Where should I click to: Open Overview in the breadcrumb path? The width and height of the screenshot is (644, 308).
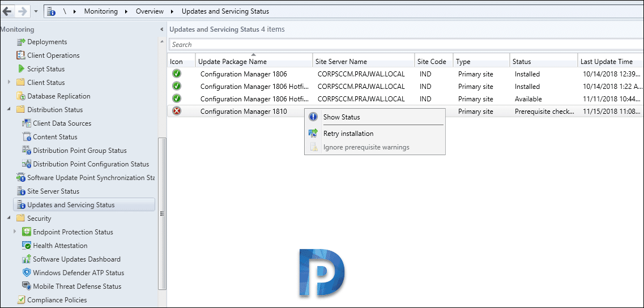point(150,11)
